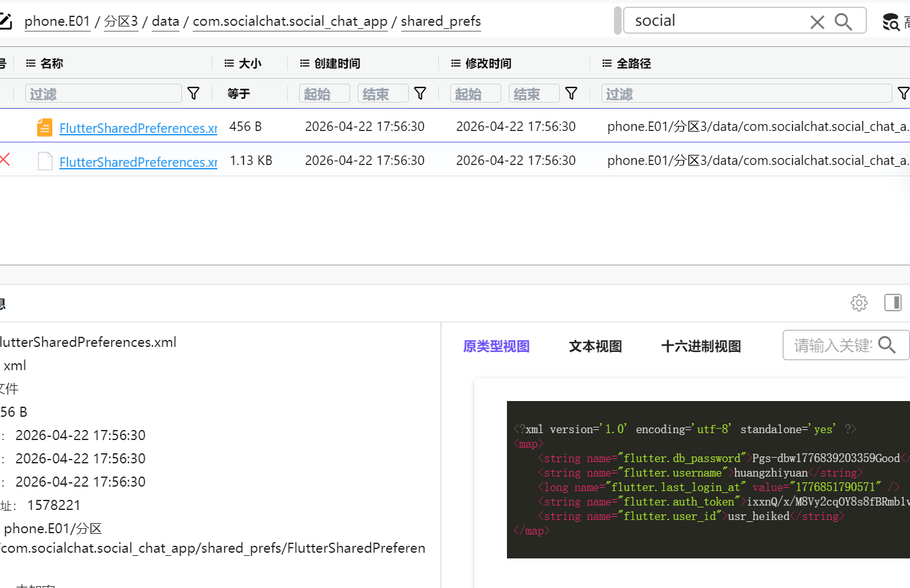Screen dimensions: 910x588
Task: Open the data breadcrumb folder
Action: pos(166,21)
